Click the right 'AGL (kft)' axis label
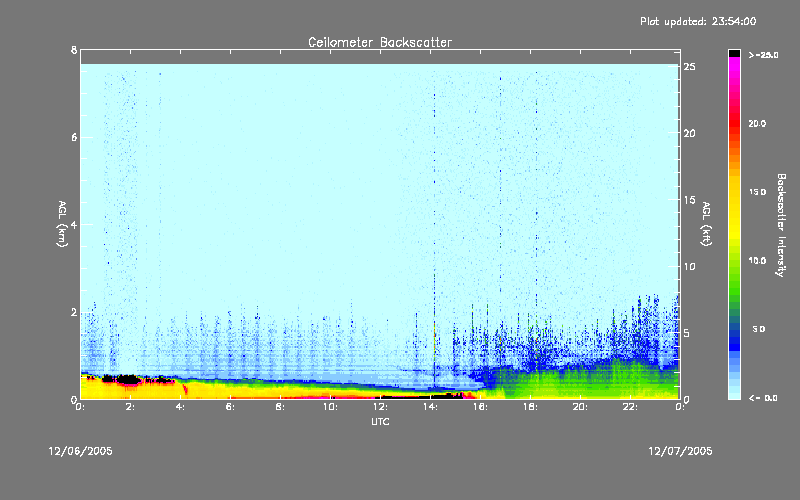This screenshot has width=800, height=500. coord(706,224)
